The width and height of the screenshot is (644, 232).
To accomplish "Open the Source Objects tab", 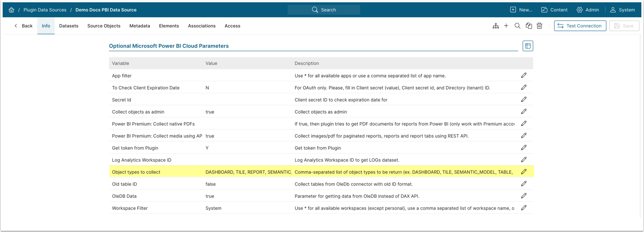I will click(x=104, y=26).
